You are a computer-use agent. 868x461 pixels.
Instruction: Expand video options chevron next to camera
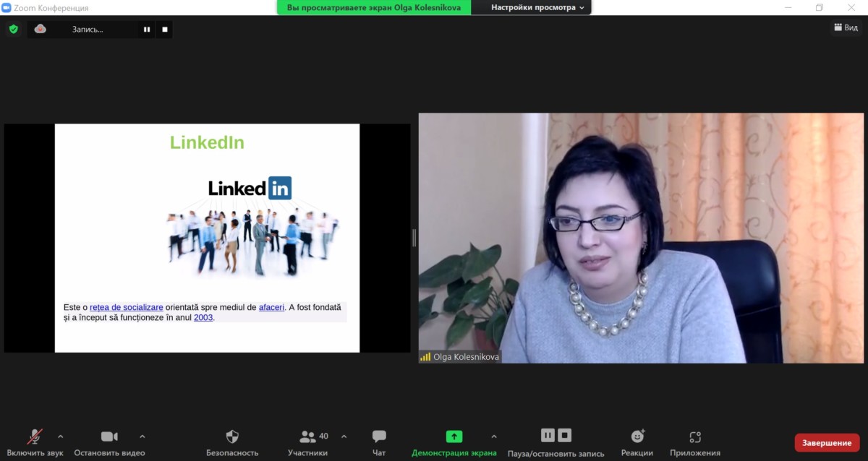tap(142, 436)
